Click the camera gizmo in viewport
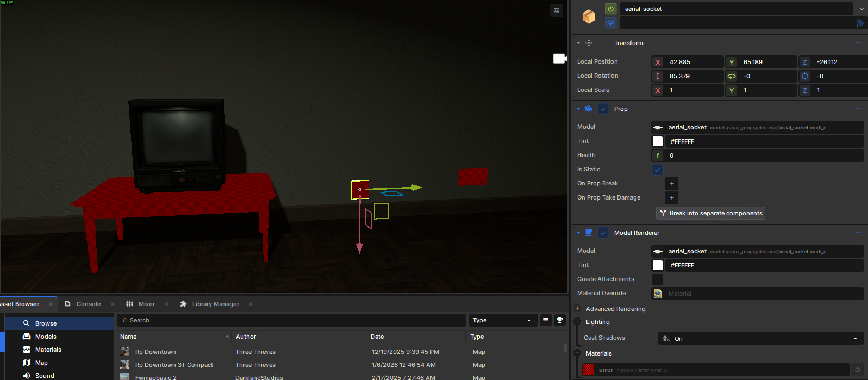868x380 pixels. [560, 58]
